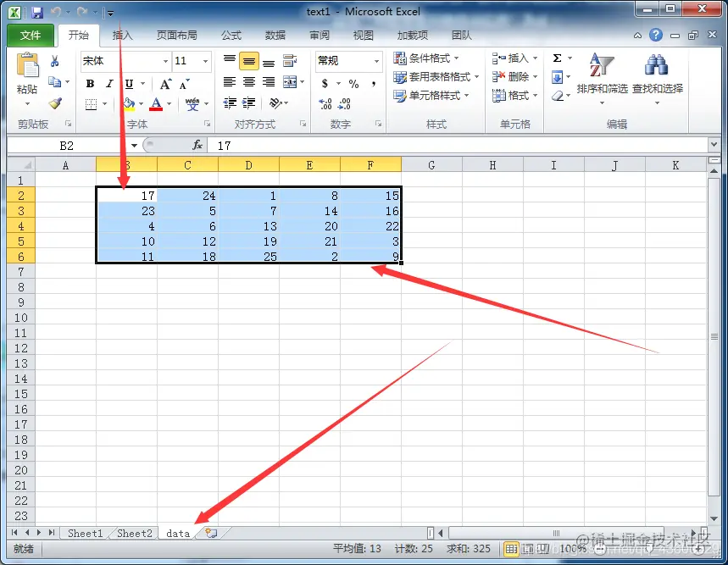Open Format as Table dropdown
The width and height of the screenshot is (728, 565).
436,77
